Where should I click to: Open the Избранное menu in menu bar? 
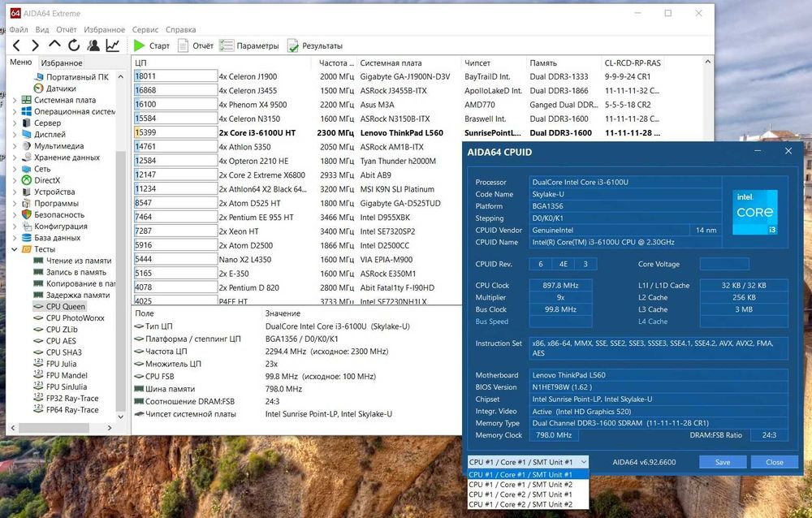tap(104, 29)
